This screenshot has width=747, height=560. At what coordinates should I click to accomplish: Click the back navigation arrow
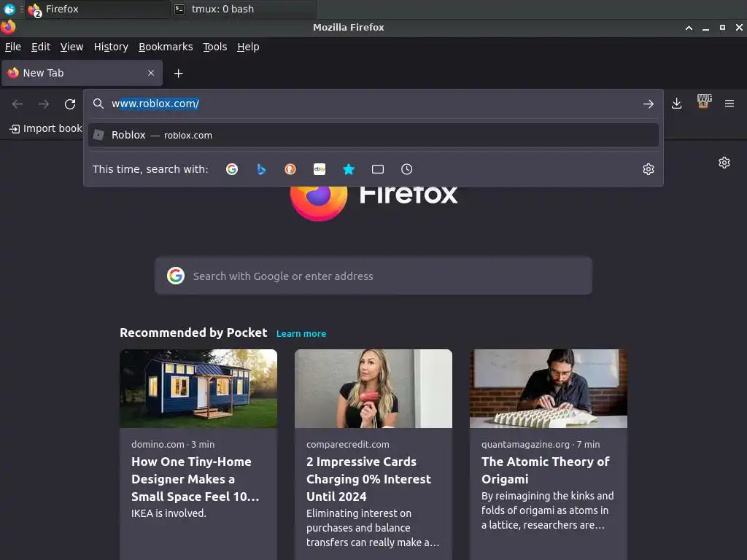(x=18, y=104)
